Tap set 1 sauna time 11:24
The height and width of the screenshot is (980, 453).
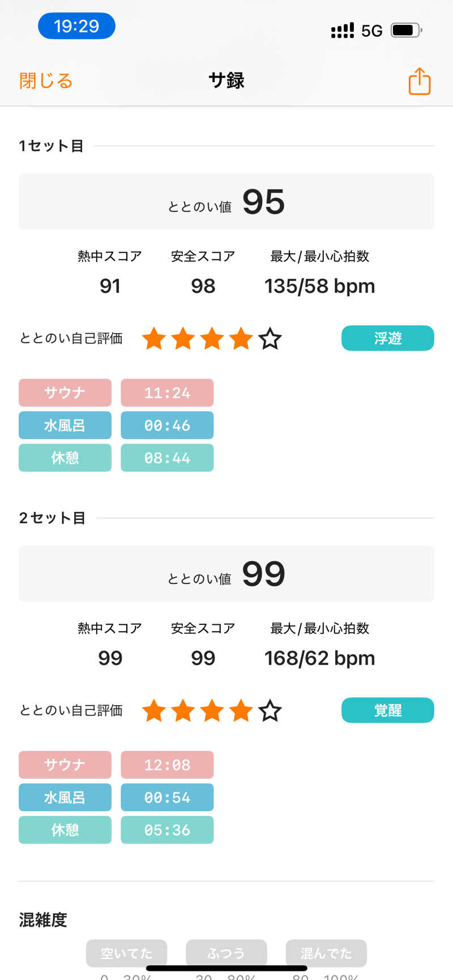click(167, 393)
